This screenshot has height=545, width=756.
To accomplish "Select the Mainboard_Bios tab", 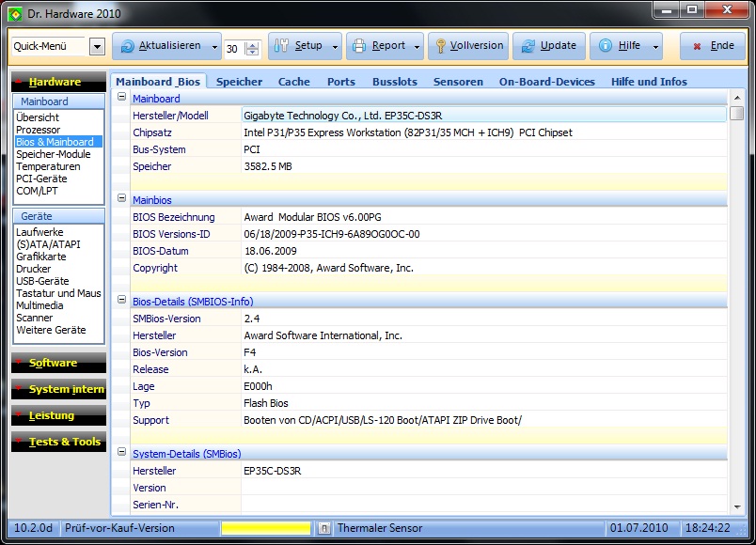I will [158, 82].
